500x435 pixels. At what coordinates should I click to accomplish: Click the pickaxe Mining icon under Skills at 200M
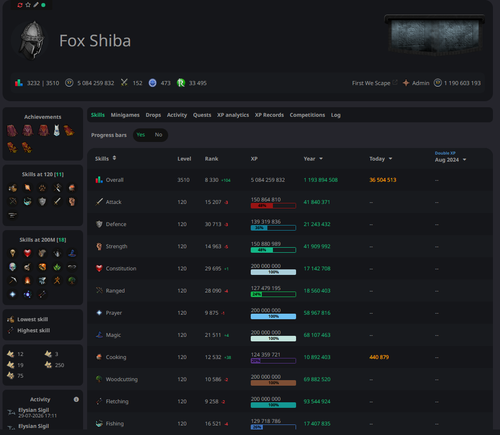[x=13, y=281]
